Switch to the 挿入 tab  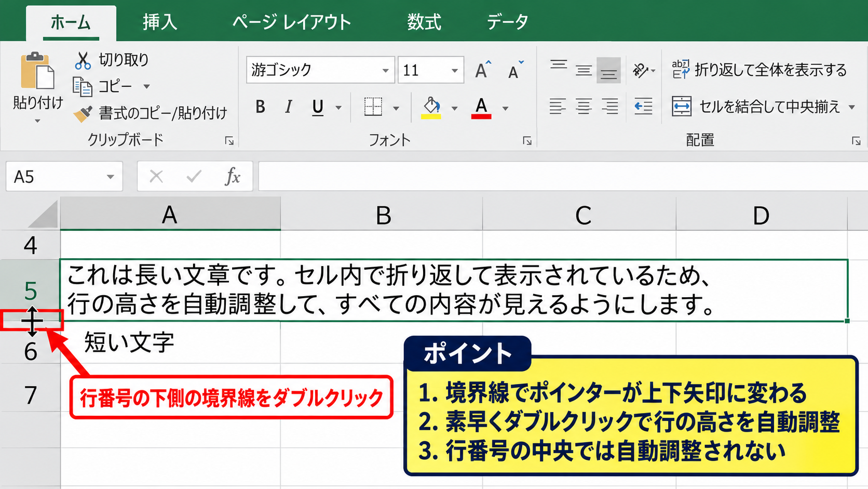(160, 22)
